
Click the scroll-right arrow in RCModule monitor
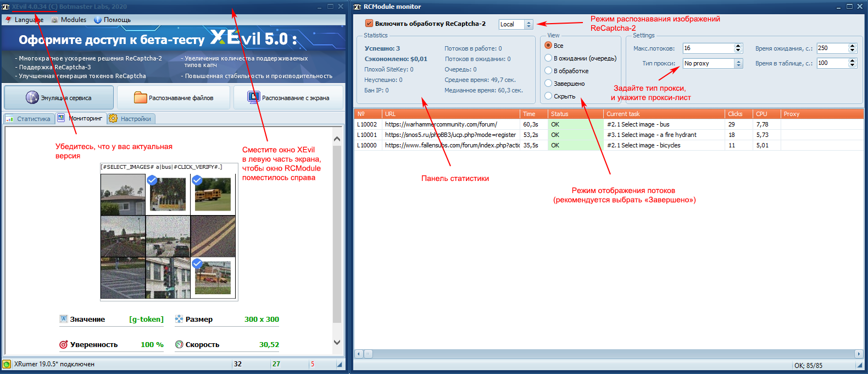859,354
